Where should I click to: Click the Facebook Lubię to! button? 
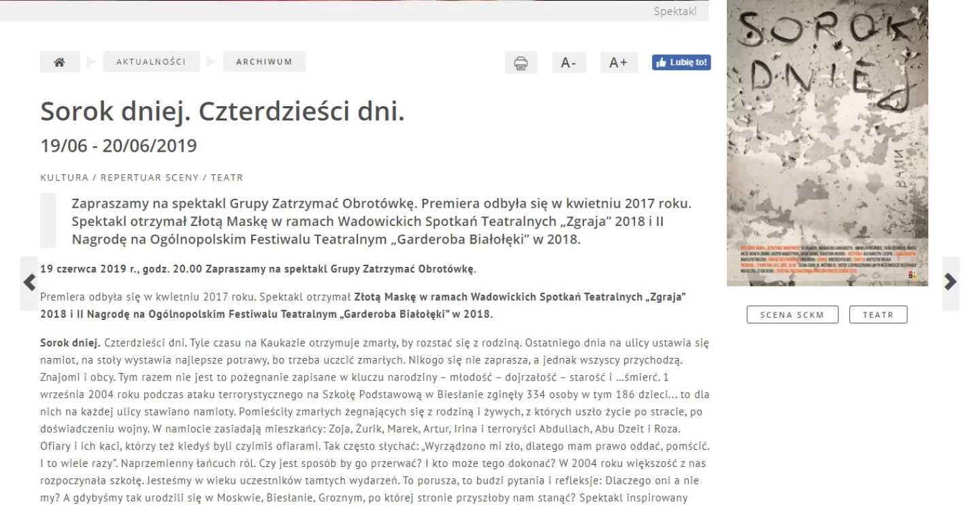681,63
